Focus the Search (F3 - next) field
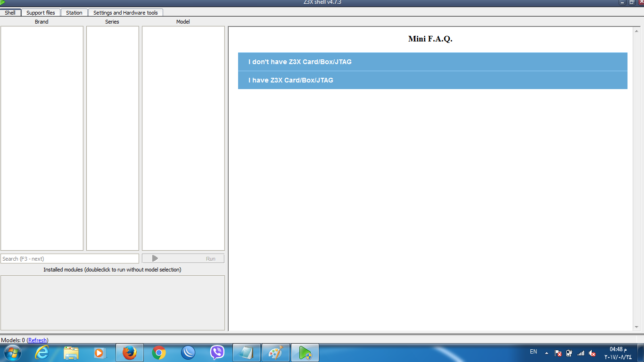 point(70,259)
